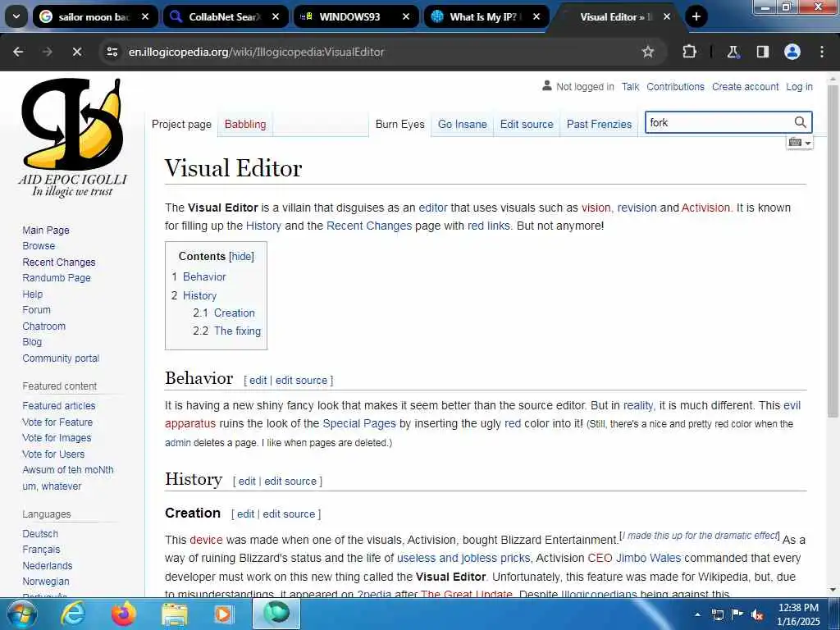Open site information icon in address bar
The width and height of the screenshot is (840, 630).
tap(112, 52)
